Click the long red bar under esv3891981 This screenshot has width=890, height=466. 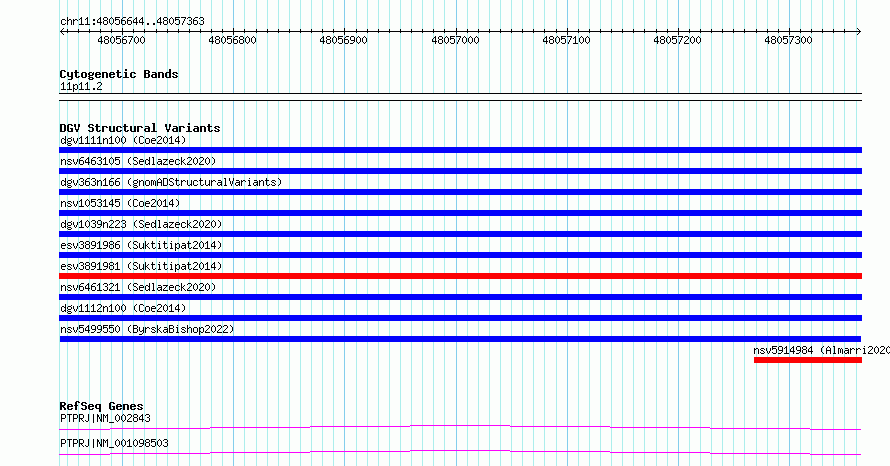click(460, 276)
